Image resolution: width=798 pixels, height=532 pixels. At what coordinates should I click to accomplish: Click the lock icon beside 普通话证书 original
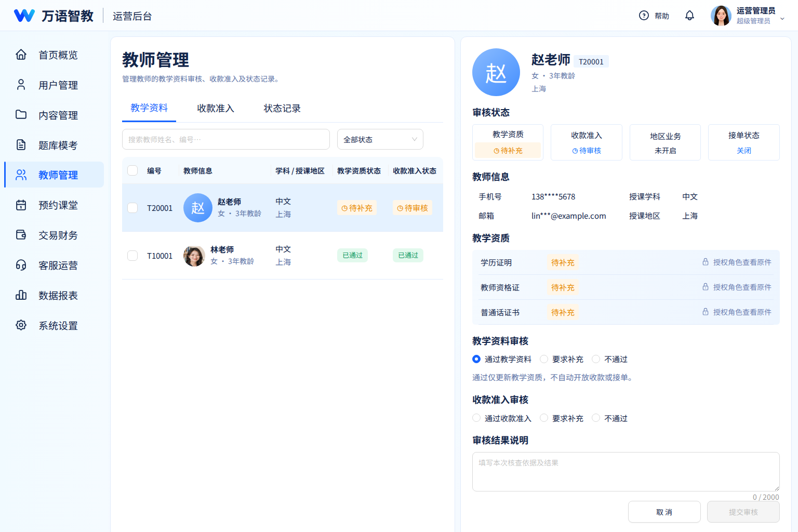coord(706,312)
